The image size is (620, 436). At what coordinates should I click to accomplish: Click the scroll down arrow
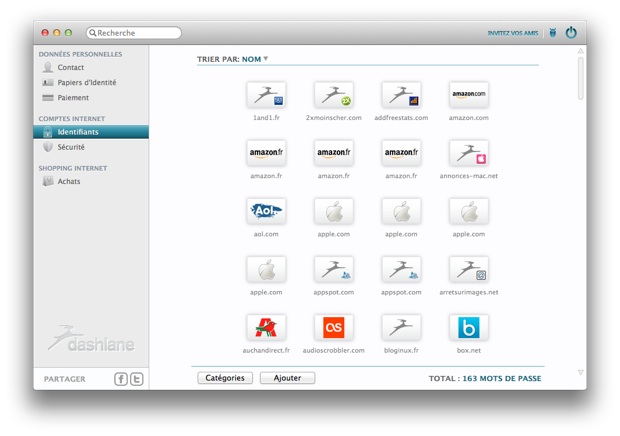580,372
